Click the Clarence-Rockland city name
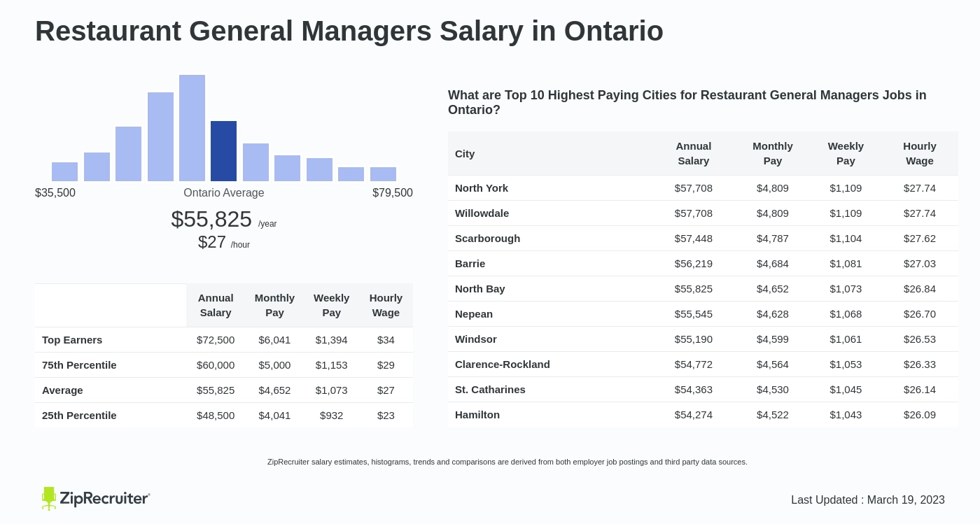 click(503, 364)
